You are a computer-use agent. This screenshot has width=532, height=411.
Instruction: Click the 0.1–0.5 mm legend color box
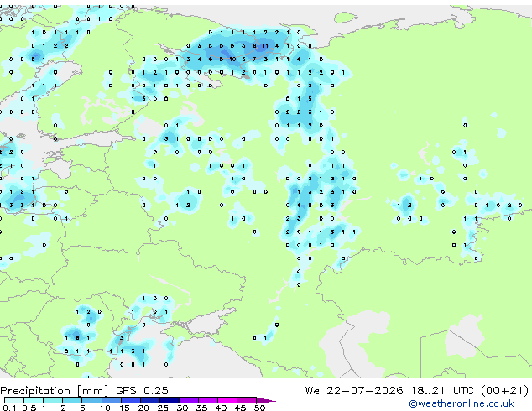click(14, 400)
